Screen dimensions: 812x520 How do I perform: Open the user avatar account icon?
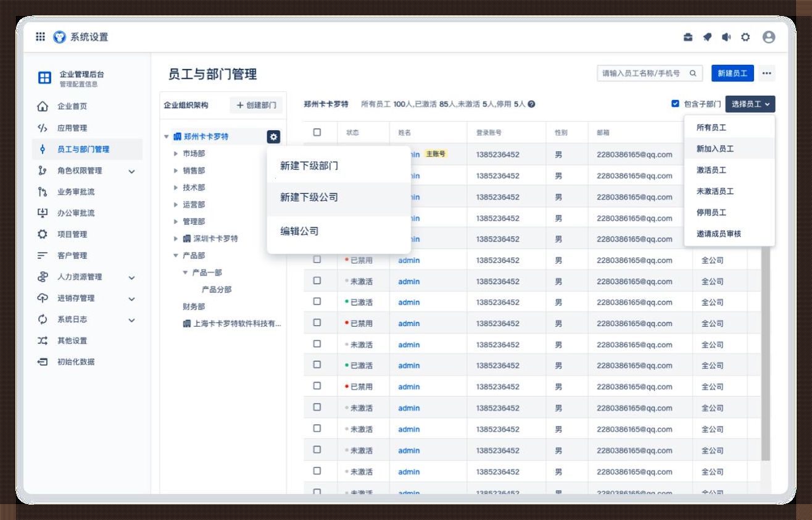769,37
